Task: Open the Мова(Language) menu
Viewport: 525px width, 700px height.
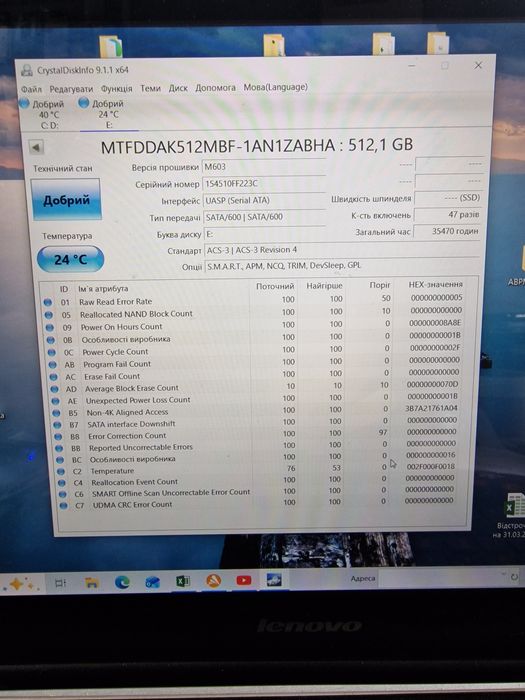Action: pos(275,87)
